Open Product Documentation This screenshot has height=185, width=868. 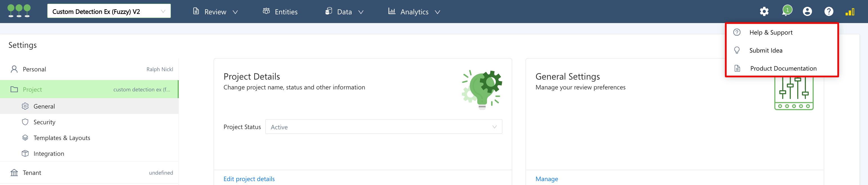pyautogui.click(x=783, y=69)
